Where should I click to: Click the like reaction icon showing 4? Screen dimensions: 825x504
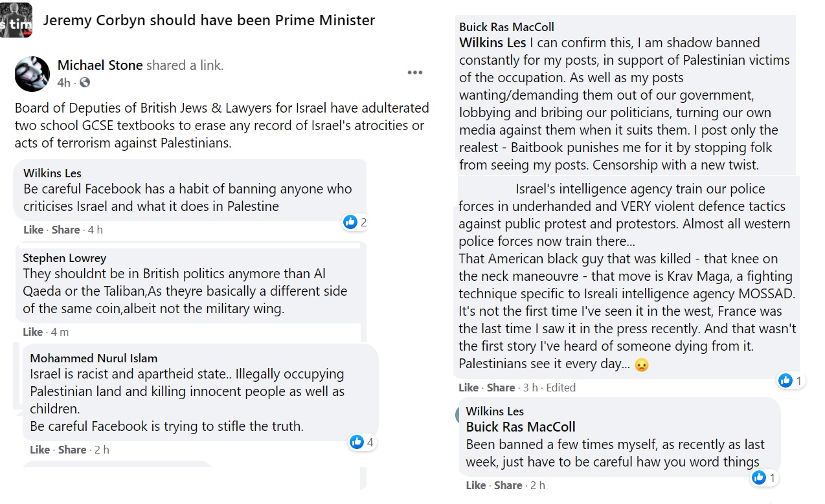(x=356, y=442)
